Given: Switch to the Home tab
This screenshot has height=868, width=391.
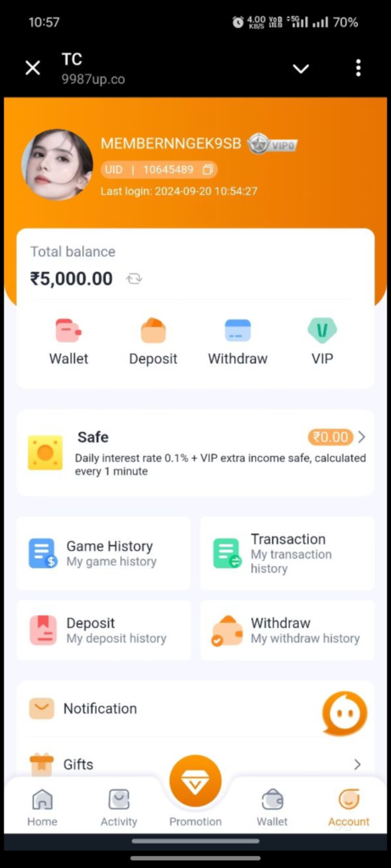Looking at the screenshot, I should pos(42,807).
